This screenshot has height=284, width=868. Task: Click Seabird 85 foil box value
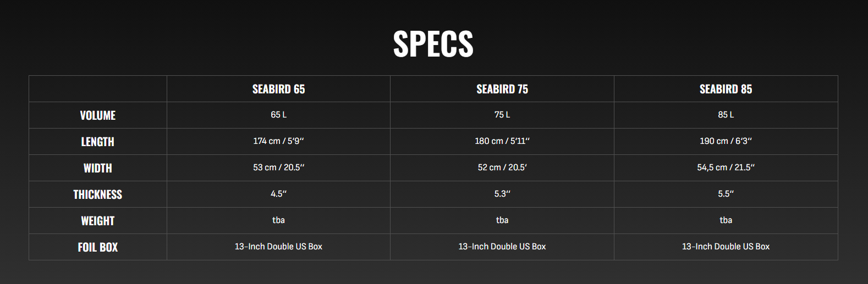726,247
